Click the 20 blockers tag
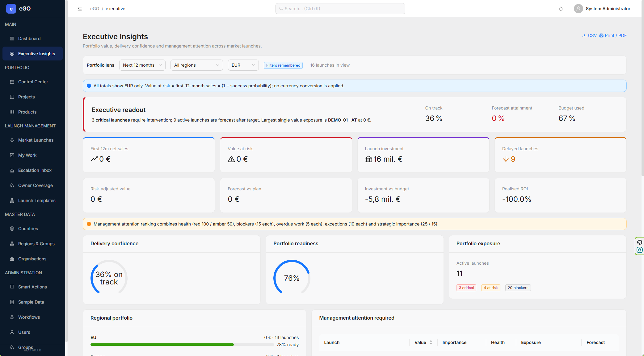Image resolution: width=644 pixels, height=356 pixels. (518, 288)
